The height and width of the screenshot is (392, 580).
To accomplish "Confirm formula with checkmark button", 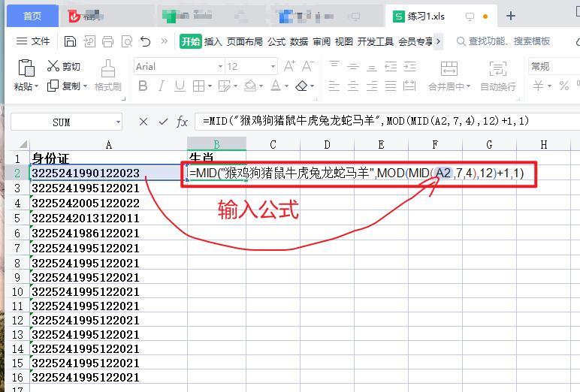I will click(163, 122).
